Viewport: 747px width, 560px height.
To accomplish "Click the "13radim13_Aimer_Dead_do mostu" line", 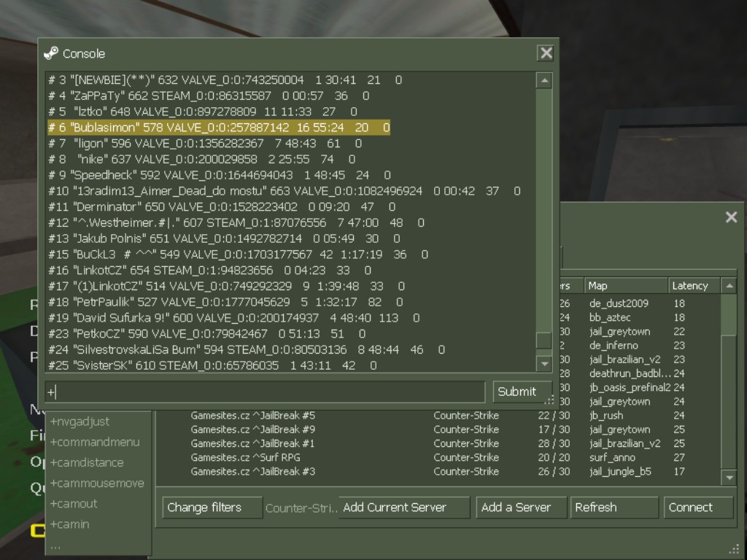I will 285,191.
